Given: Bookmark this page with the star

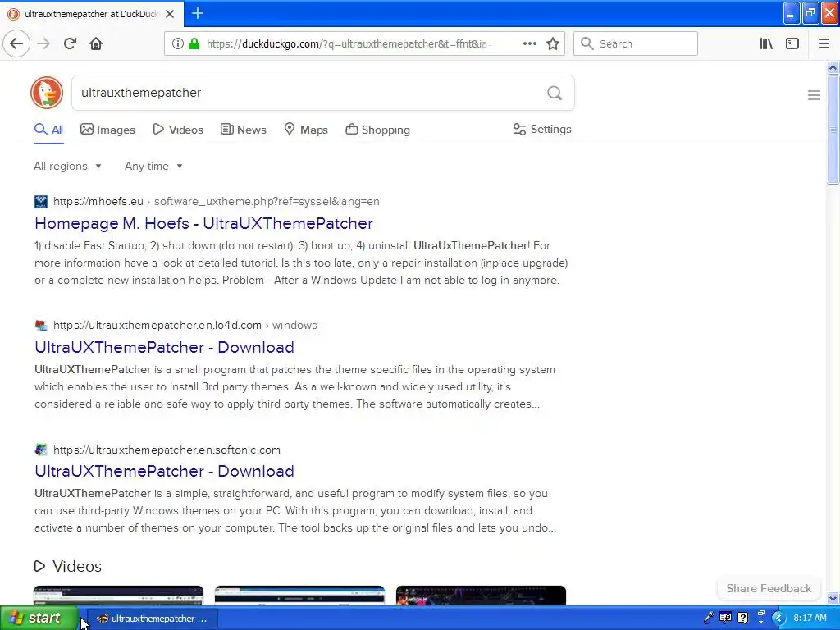Looking at the screenshot, I should [x=553, y=44].
